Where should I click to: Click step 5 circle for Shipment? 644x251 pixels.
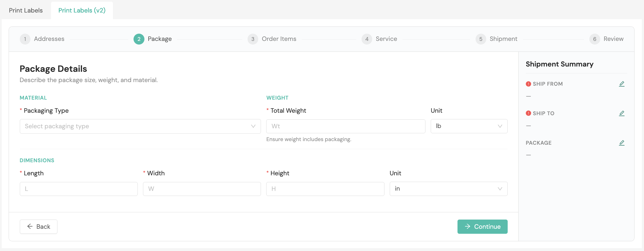tap(481, 39)
